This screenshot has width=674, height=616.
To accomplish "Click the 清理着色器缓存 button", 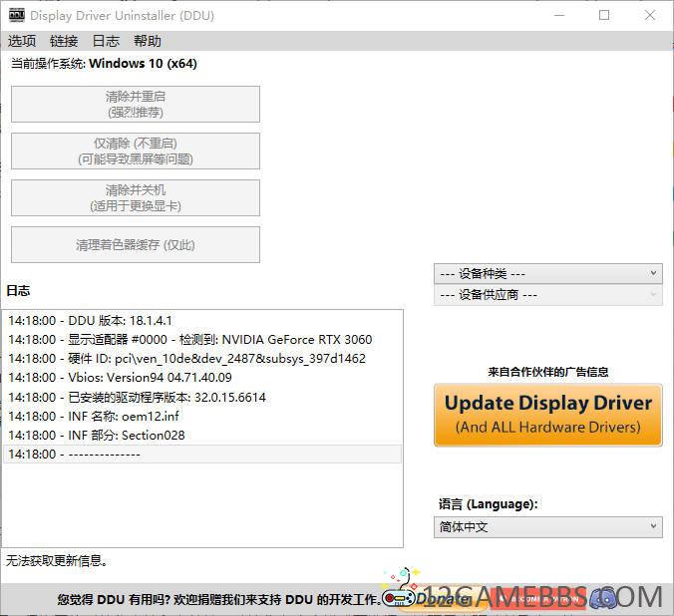I will pos(136,244).
